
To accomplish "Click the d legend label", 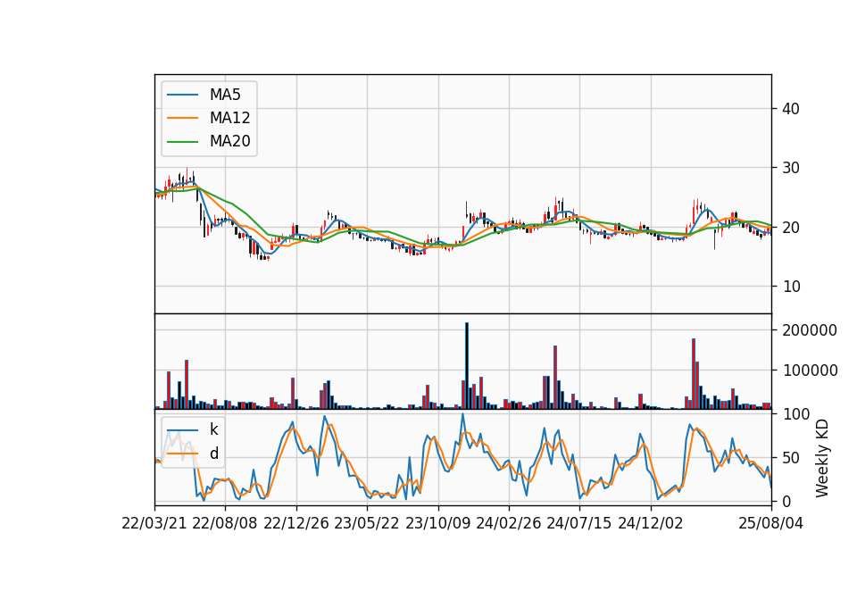I will pyautogui.click(x=213, y=454).
